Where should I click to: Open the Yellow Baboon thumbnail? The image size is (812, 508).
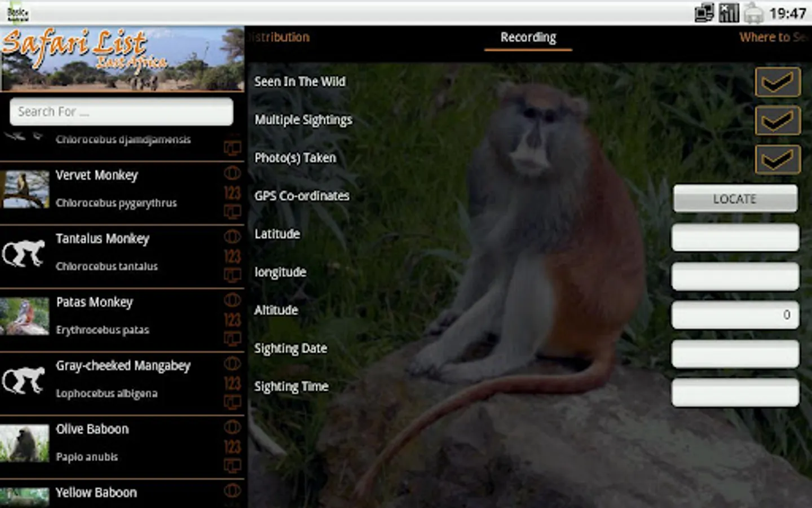pyautogui.click(x=24, y=497)
